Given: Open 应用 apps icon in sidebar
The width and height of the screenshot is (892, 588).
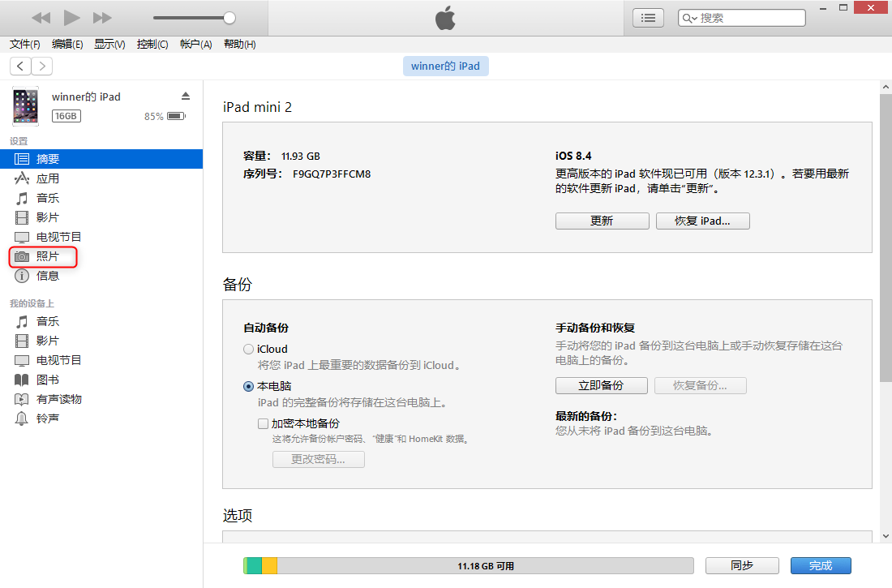Looking at the screenshot, I should pyautogui.click(x=22, y=178).
